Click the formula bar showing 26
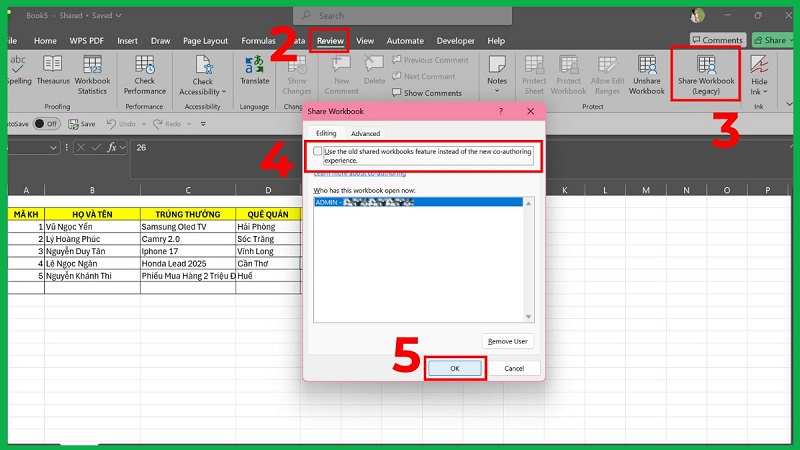 click(x=400, y=147)
